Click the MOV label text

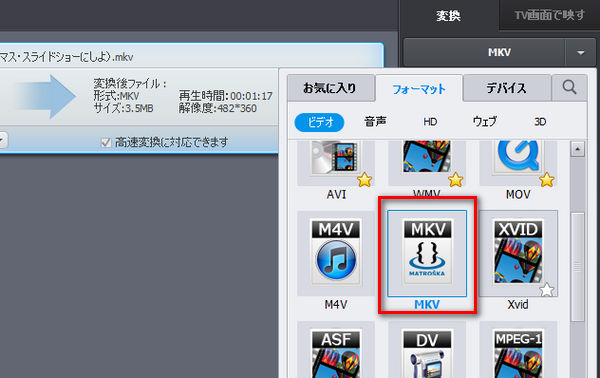coord(518,194)
